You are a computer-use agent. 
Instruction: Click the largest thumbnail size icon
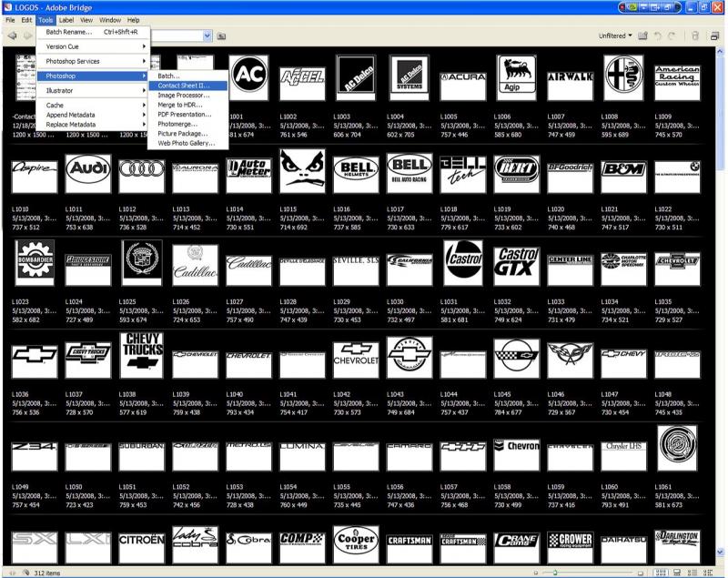tap(641, 573)
